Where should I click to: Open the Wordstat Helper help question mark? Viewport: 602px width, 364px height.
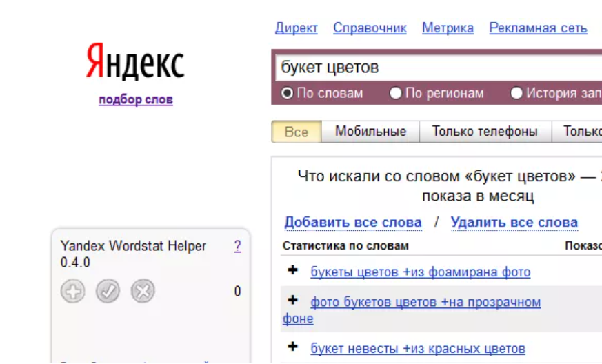[x=238, y=245]
